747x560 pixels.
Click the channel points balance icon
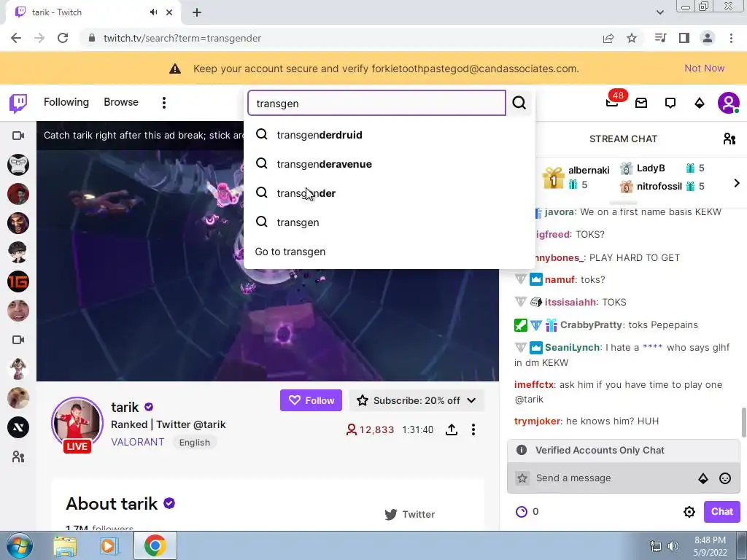(x=521, y=511)
